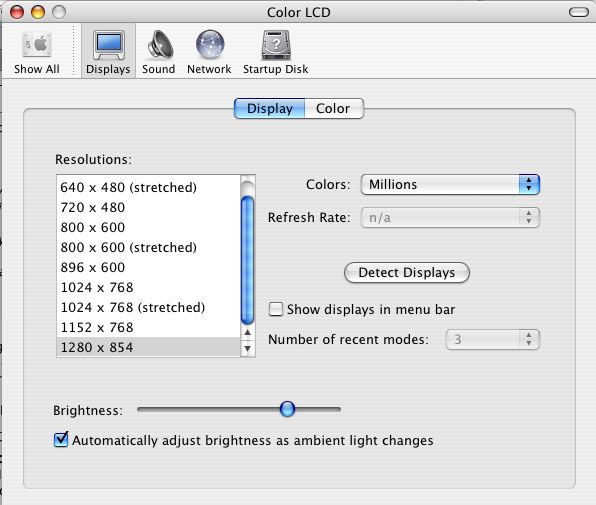596x505 pixels.
Task: Open the Sound preferences icon
Action: pyautogui.click(x=159, y=53)
